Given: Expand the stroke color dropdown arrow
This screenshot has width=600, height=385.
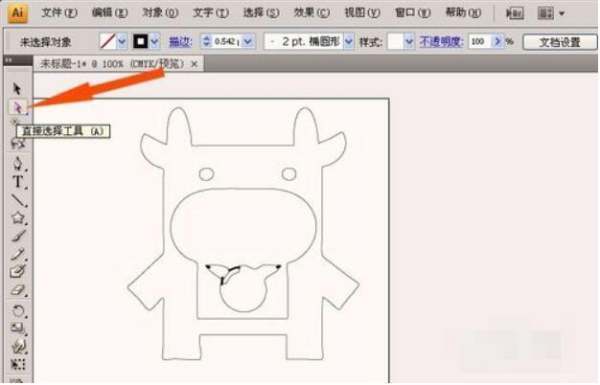Looking at the screenshot, I should (x=155, y=41).
